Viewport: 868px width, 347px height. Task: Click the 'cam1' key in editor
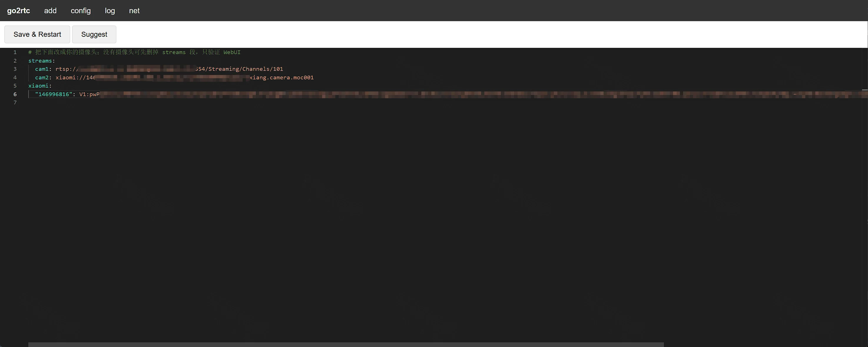pyautogui.click(x=42, y=69)
